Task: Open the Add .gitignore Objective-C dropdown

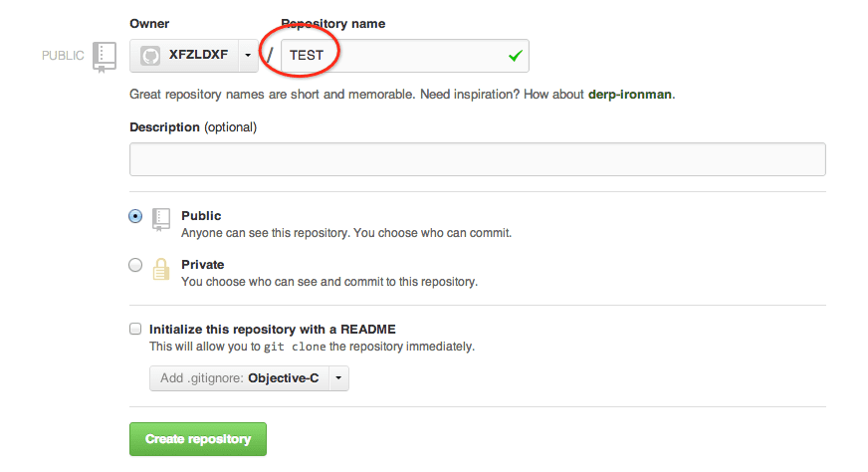Action: click(239, 378)
